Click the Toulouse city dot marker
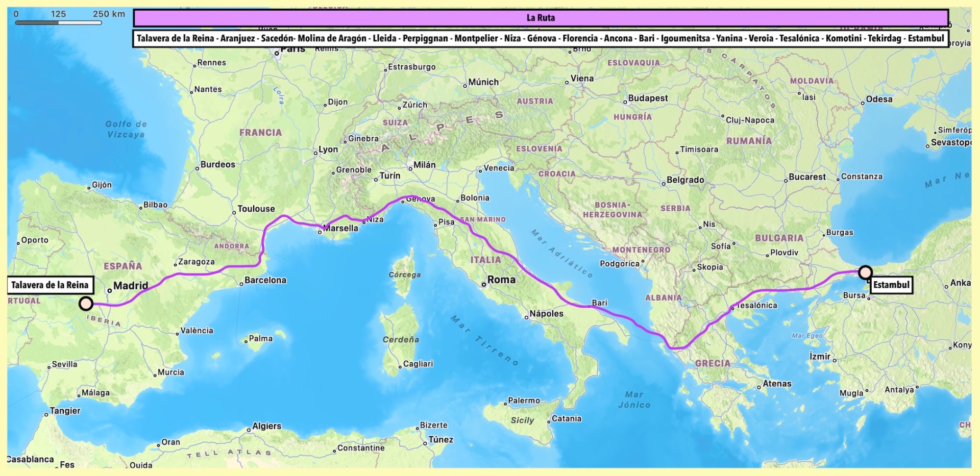This screenshot has width=980, height=476. (x=234, y=212)
